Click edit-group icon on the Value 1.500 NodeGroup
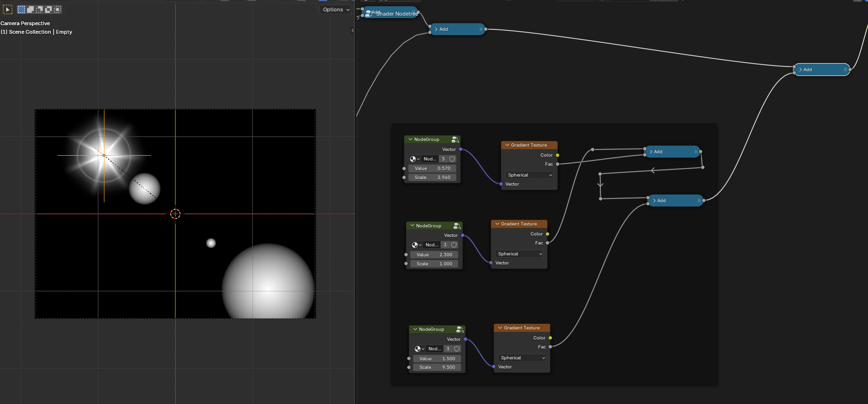Viewport: 868px width, 404px height. click(x=459, y=329)
